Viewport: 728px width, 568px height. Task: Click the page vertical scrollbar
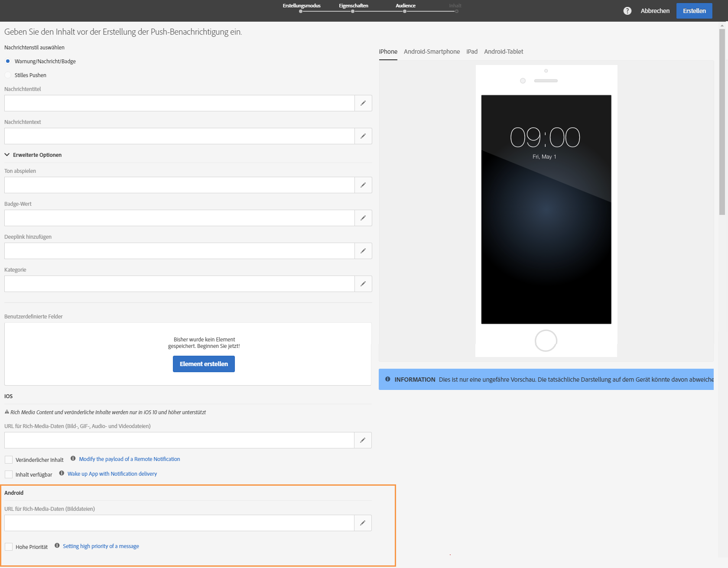point(722,121)
